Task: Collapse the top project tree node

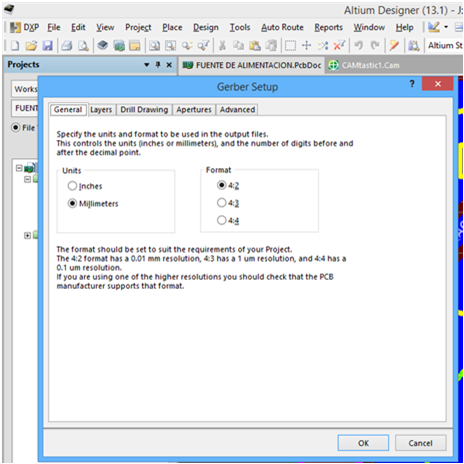Action: (x=19, y=168)
